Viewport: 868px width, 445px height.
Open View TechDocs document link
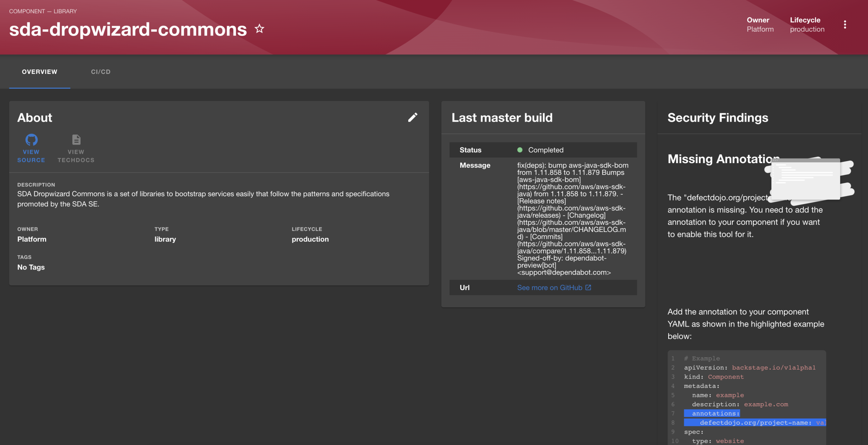76,148
